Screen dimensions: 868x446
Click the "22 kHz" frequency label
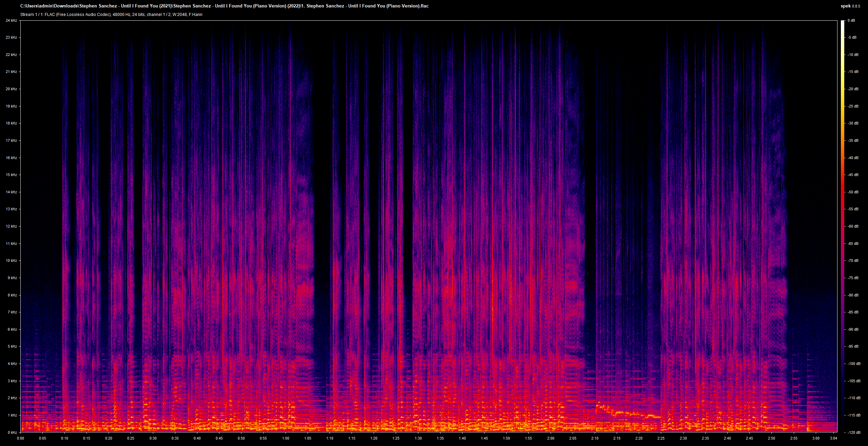[x=11, y=55]
